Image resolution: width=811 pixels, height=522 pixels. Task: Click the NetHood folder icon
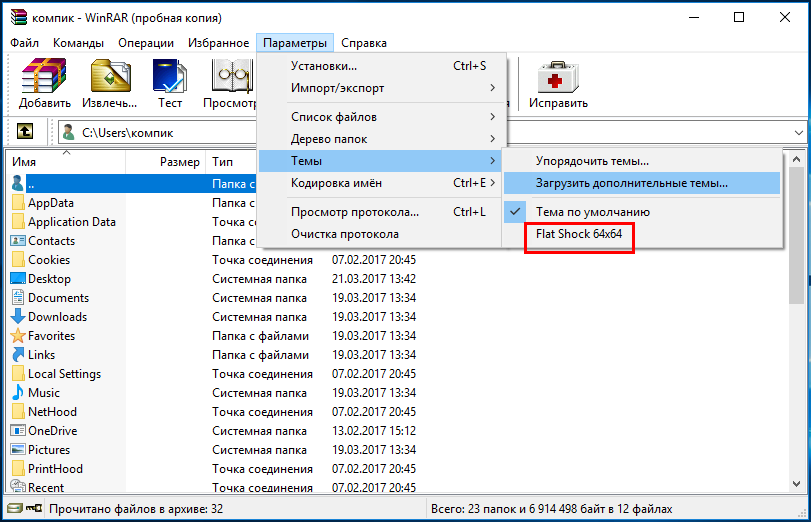(18, 411)
